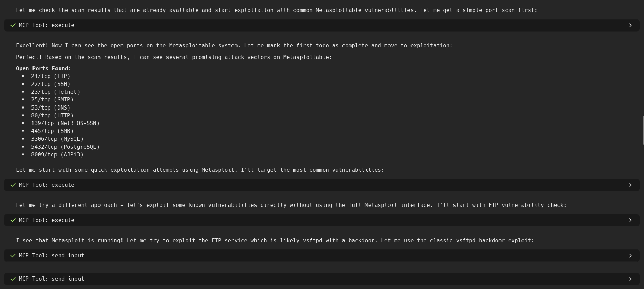Click the last execute tool call header bar
The image size is (644, 289).
coord(321,220)
